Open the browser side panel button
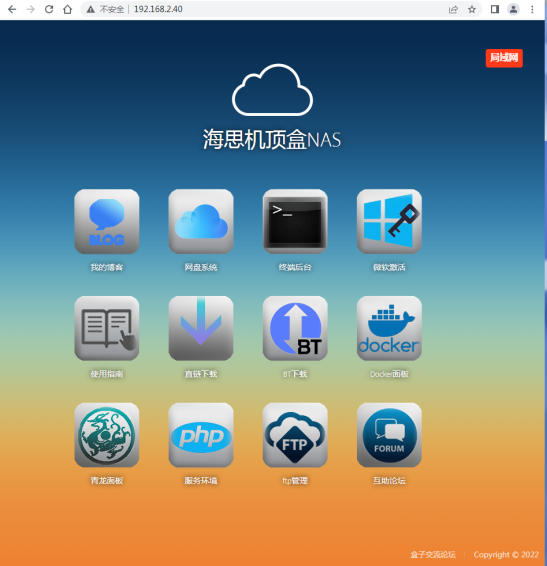Image resolution: width=547 pixels, height=566 pixels. coord(495,9)
